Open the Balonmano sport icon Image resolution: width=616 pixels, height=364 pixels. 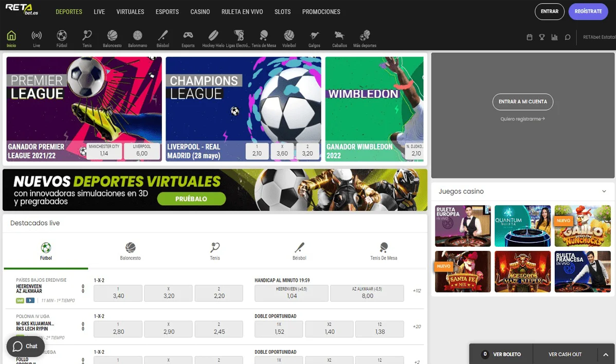(137, 39)
